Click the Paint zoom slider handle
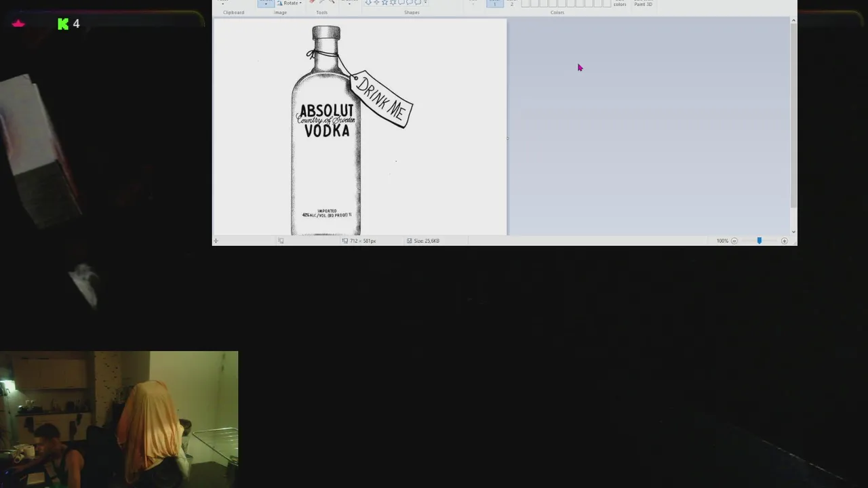868x488 pixels. click(759, 241)
